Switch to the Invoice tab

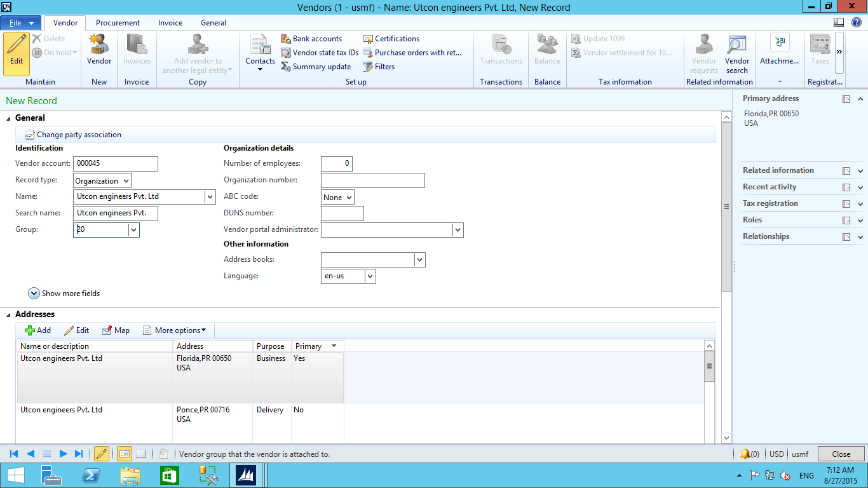(x=170, y=23)
